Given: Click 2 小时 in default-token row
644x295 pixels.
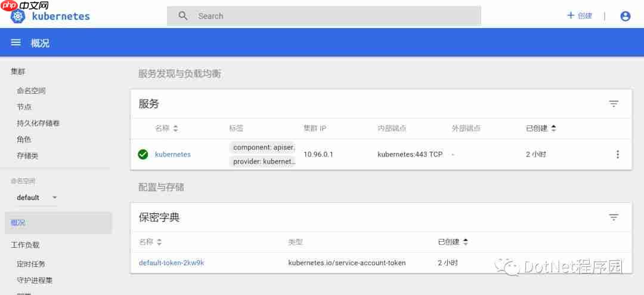Looking at the screenshot, I should (x=448, y=263).
